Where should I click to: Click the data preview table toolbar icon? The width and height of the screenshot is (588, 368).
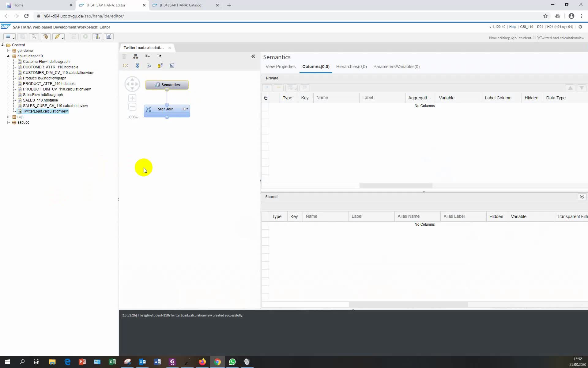point(97,36)
